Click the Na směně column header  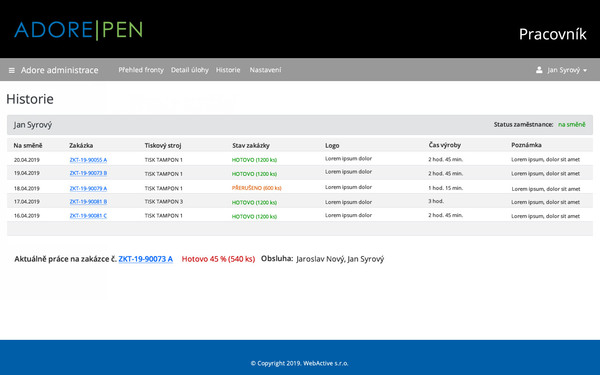28,145
